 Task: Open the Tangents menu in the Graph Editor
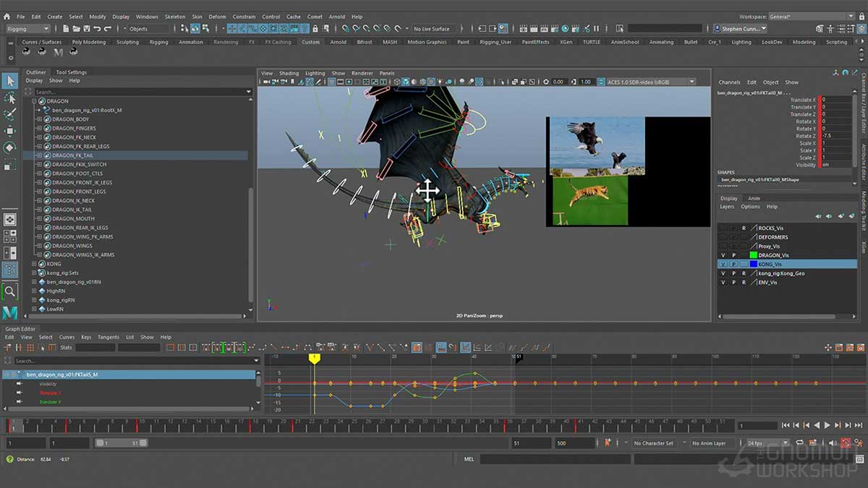109,337
